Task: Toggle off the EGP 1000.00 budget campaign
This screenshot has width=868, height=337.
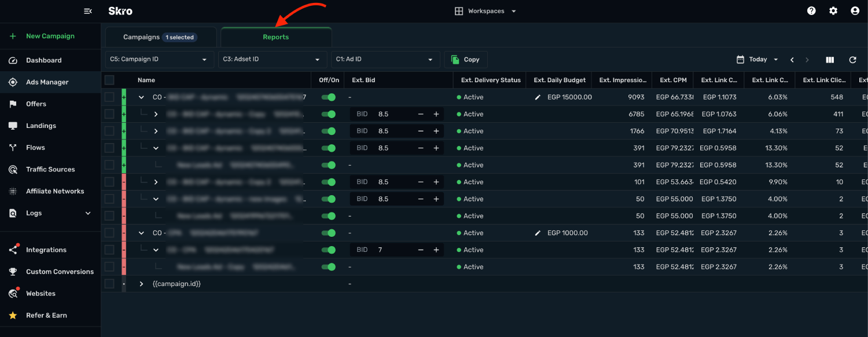Action: (328, 233)
